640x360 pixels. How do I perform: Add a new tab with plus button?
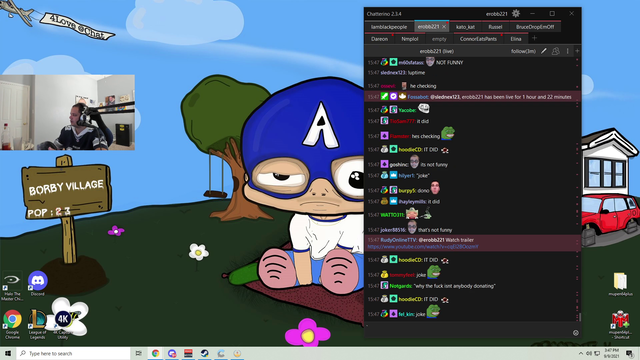[534, 38]
